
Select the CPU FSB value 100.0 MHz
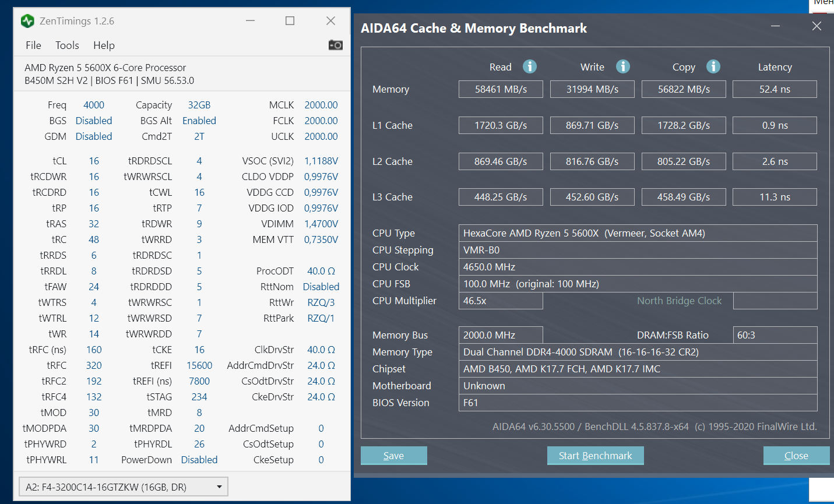tap(638, 284)
